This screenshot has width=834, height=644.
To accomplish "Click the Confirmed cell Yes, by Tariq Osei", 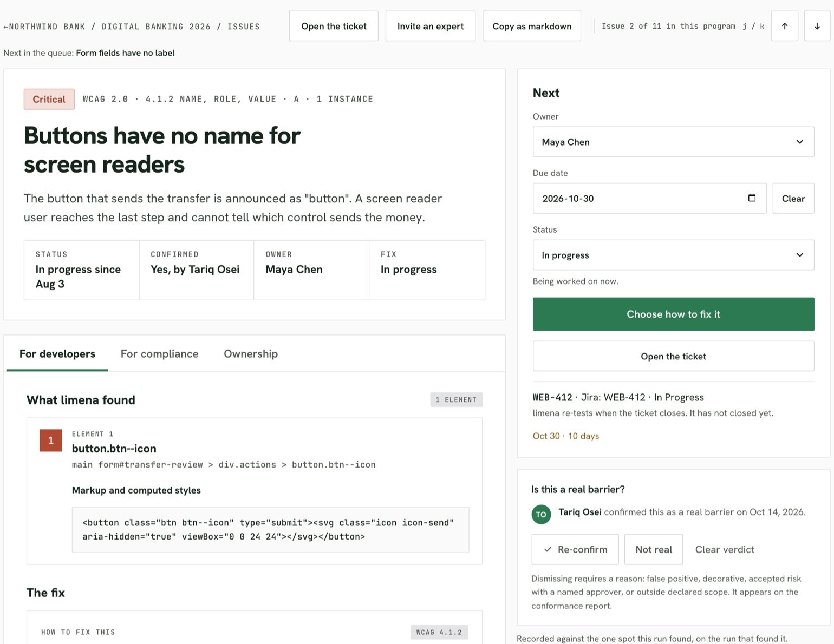I will tap(197, 270).
